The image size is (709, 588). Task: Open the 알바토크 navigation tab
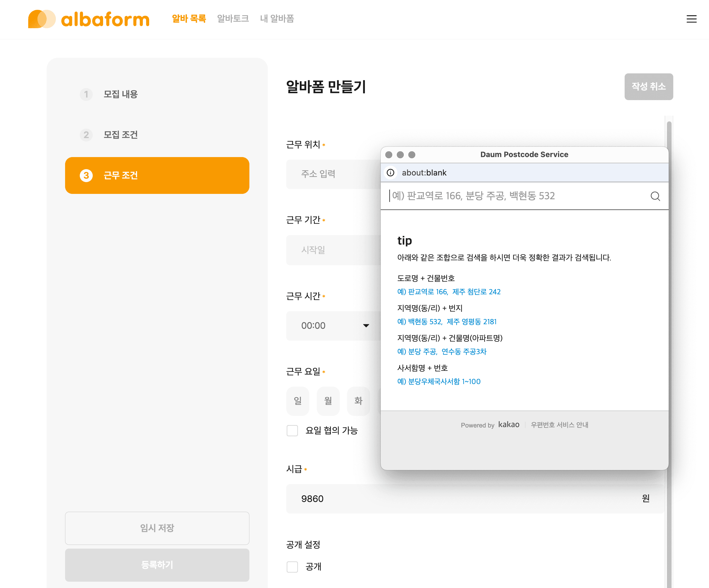click(233, 18)
